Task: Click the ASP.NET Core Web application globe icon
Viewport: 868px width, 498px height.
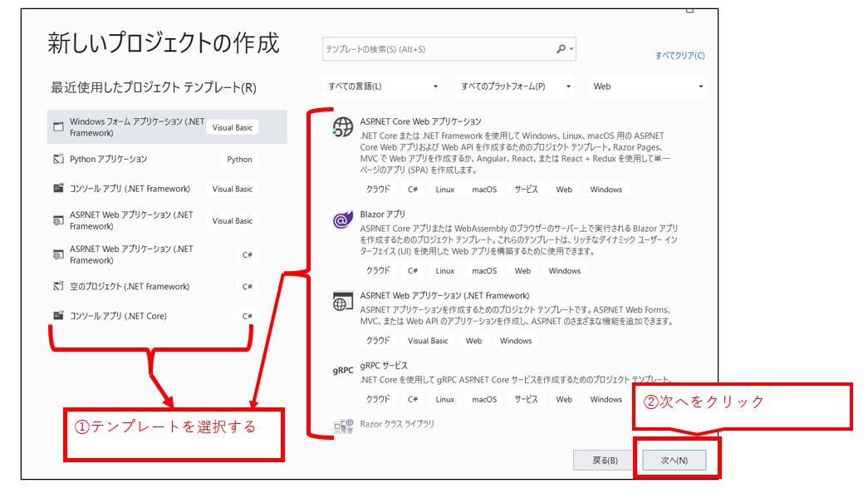Action: [x=343, y=127]
